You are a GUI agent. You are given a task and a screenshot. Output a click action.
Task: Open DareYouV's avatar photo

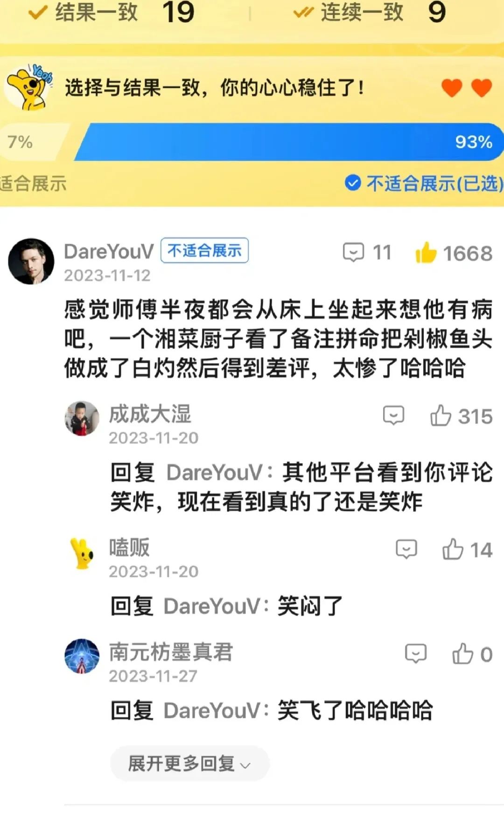31,261
